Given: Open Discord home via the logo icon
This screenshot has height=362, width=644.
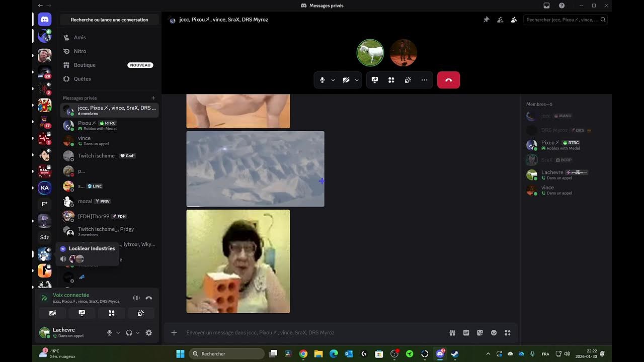Looking at the screenshot, I should pos(44,20).
